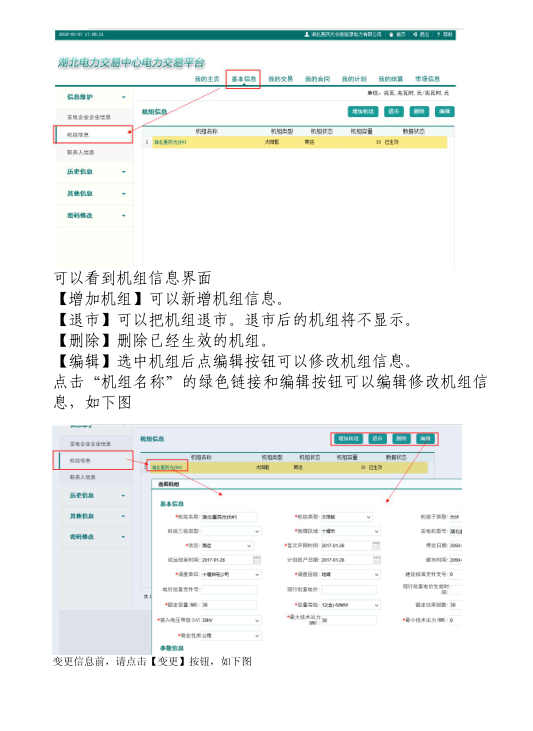Open the calendar icon for 首次并网时间
The width and height of the screenshot is (533, 731).
[376, 545]
